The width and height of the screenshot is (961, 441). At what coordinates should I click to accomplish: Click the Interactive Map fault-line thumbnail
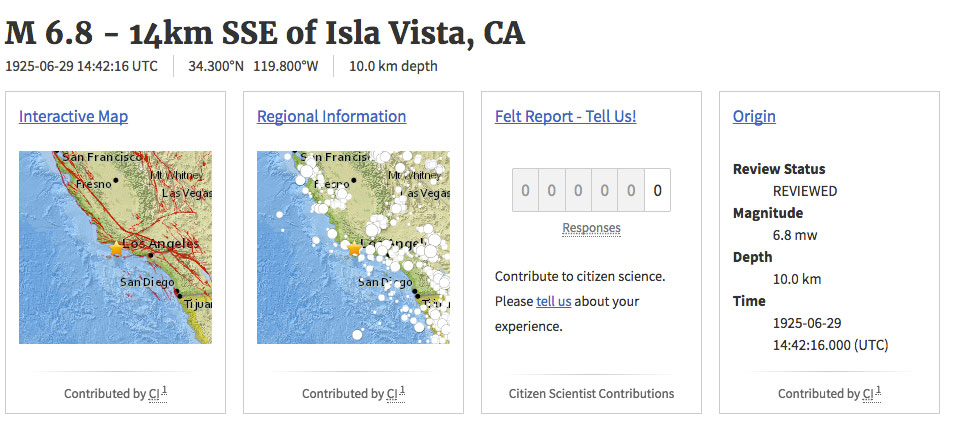coord(115,247)
